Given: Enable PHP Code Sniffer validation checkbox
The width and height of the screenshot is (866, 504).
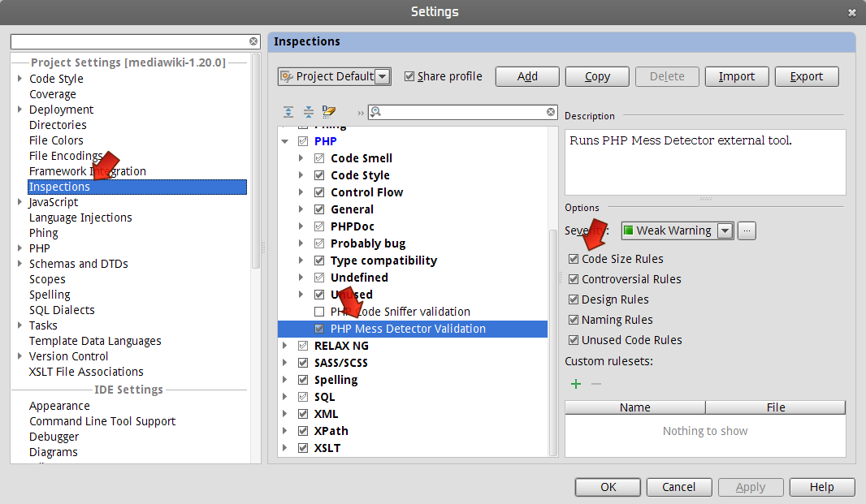Looking at the screenshot, I should point(319,312).
